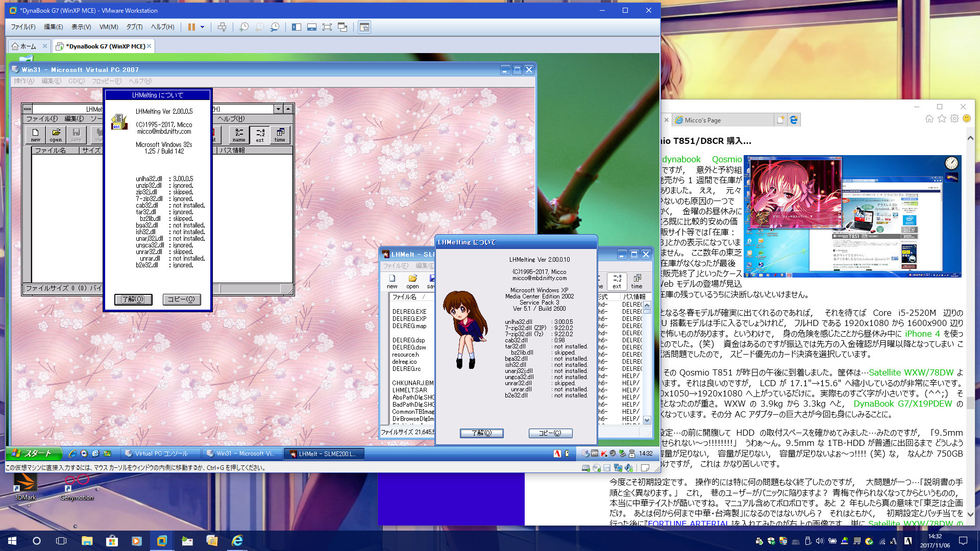Select Win31 - Microsoft Vi... XP taskbar button
Image resolution: width=980 pixels, height=551 pixels.
click(241, 454)
